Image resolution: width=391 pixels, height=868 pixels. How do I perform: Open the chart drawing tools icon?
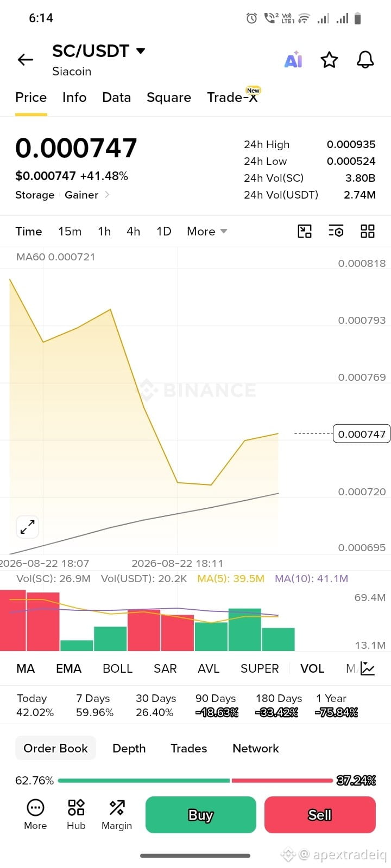point(305,232)
